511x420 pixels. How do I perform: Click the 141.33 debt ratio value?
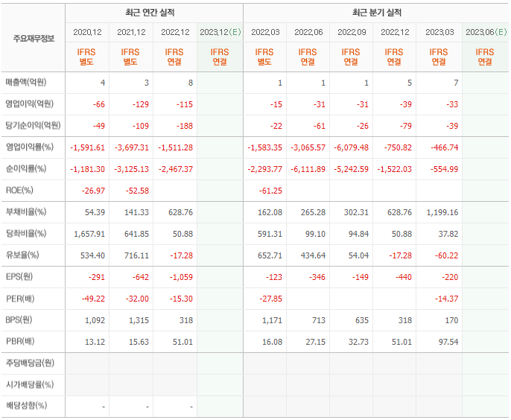point(136,212)
